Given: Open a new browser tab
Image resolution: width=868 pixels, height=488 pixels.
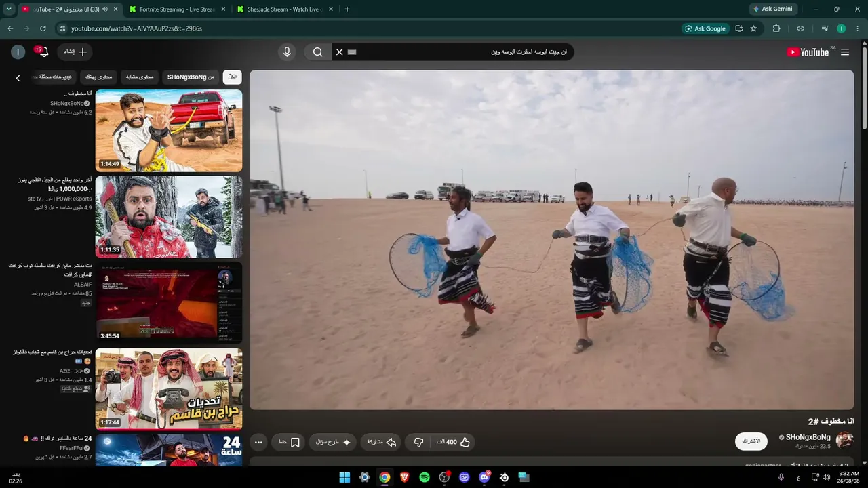Looking at the screenshot, I should tap(347, 9).
